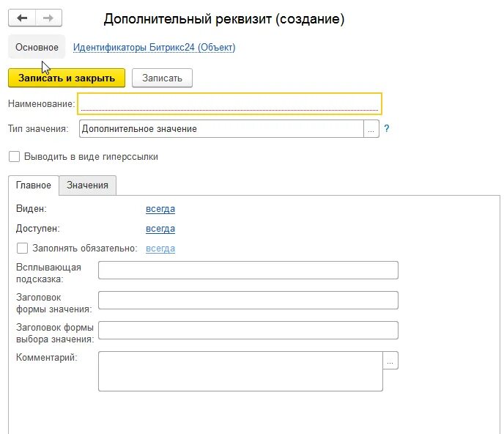Click the 'Записать' button
This screenshot has height=434, width=504.
pyautogui.click(x=162, y=78)
